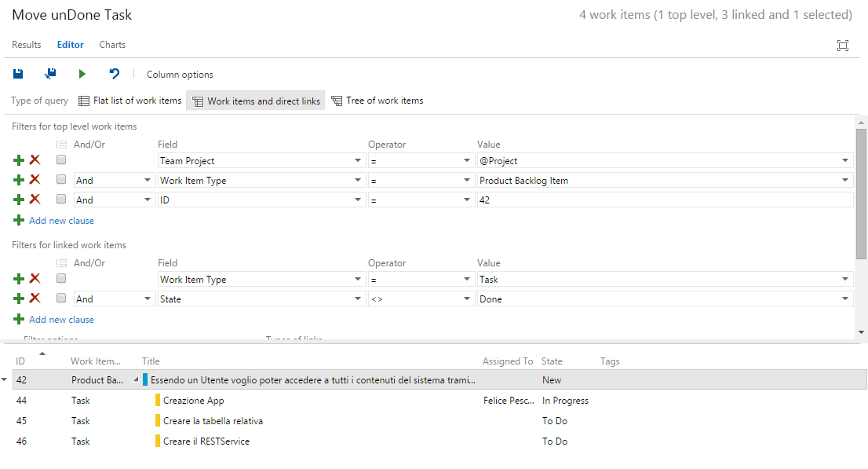Viewport: 868px width, 469px height.
Task: Click scrollbar down arrow in editor pane
Action: click(x=861, y=332)
